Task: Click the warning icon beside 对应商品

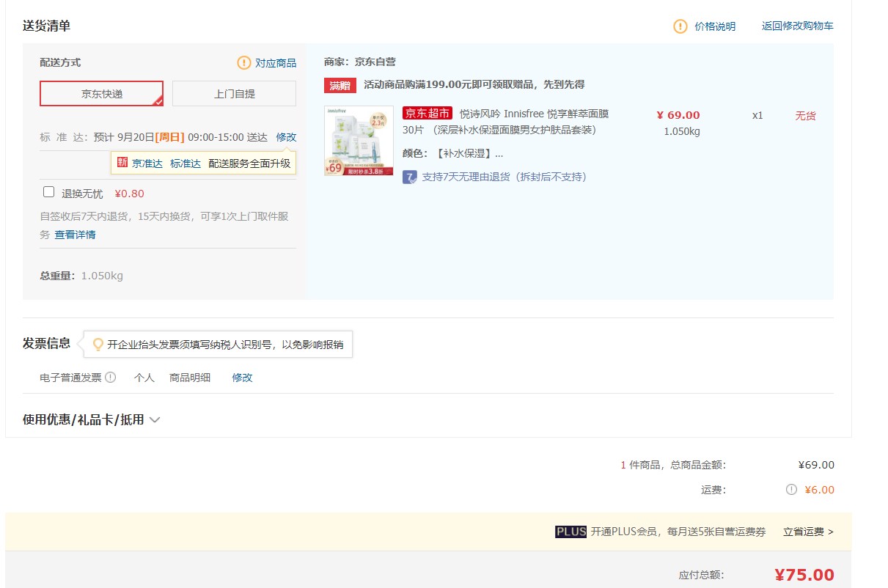Action: pyautogui.click(x=244, y=63)
